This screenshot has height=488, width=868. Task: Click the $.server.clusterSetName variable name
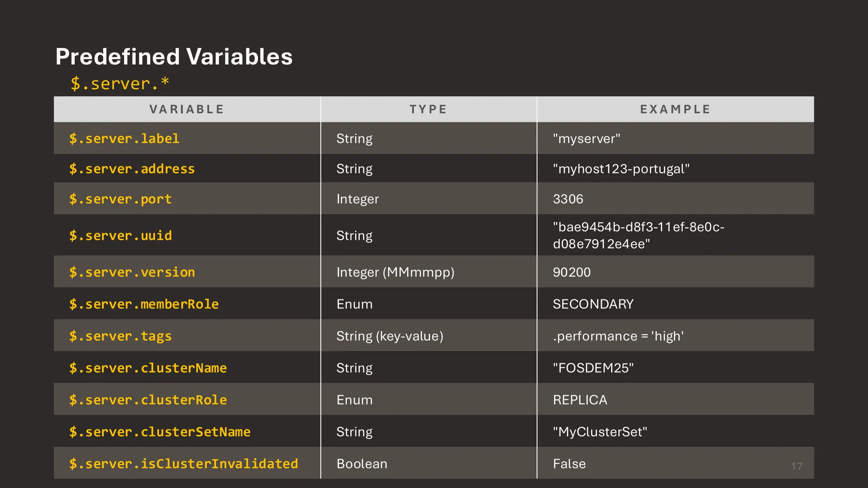pos(160,432)
